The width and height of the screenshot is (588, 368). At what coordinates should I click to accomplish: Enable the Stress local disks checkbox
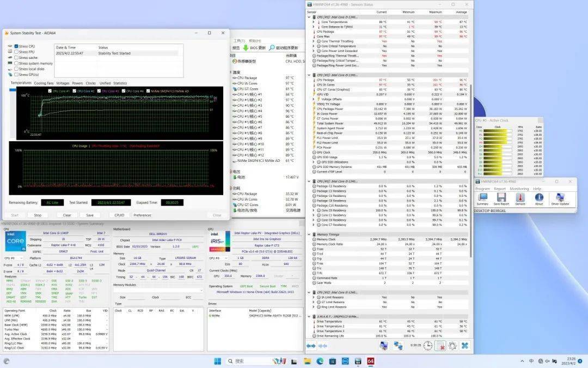(16, 69)
